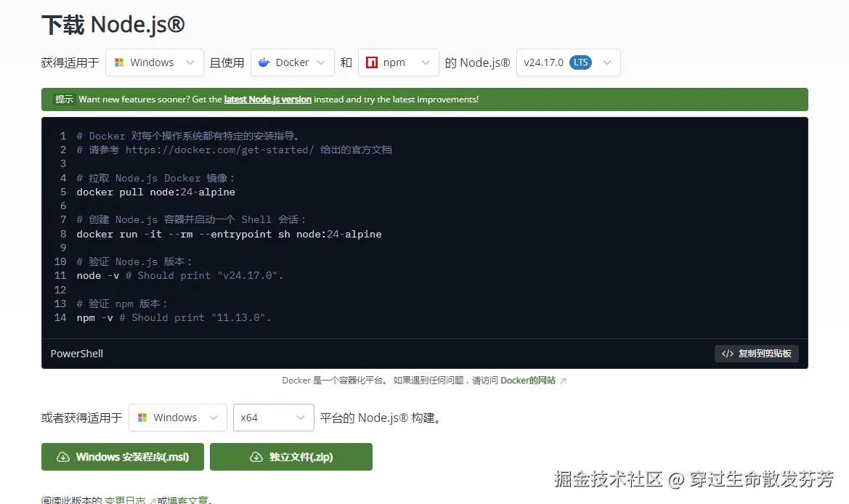Click the red npm logo icon
849x504 pixels.
click(x=371, y=62)
